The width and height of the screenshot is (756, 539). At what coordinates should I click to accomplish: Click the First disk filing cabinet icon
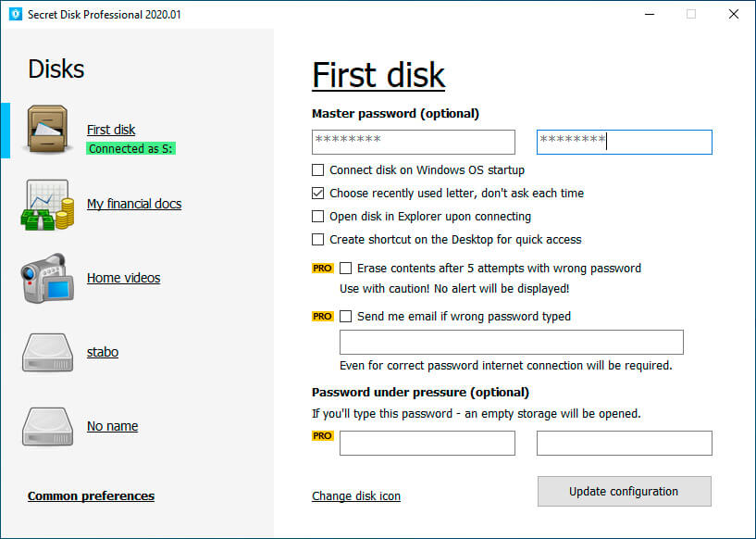[x=47, y=130]
